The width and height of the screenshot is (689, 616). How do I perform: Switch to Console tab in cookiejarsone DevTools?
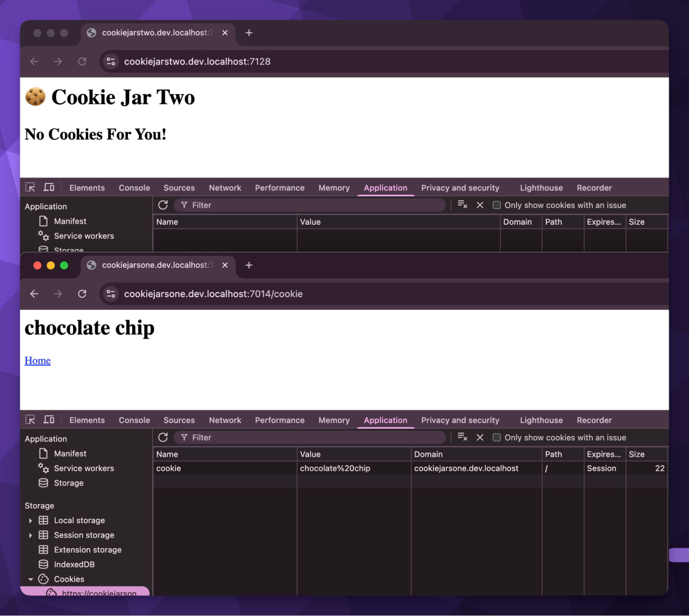pos(134,420)
